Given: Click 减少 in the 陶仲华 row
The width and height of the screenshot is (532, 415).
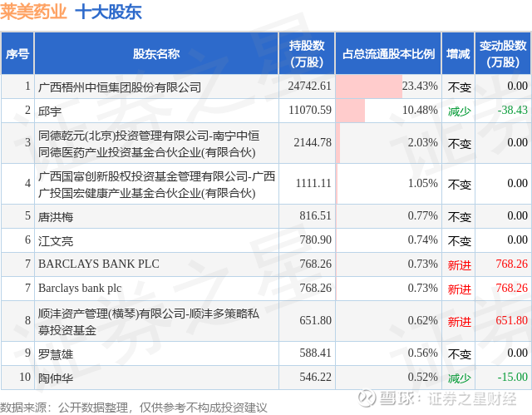Looking at the screenshot, I should [x=460, y=378].
